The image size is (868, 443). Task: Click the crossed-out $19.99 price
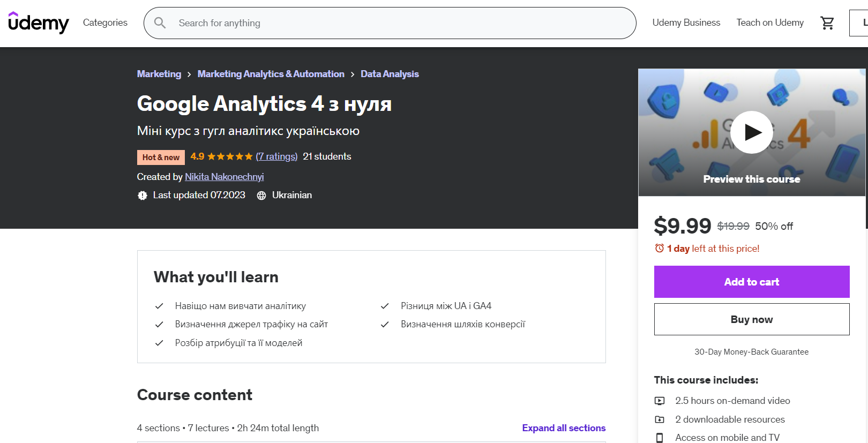[734, 226]
